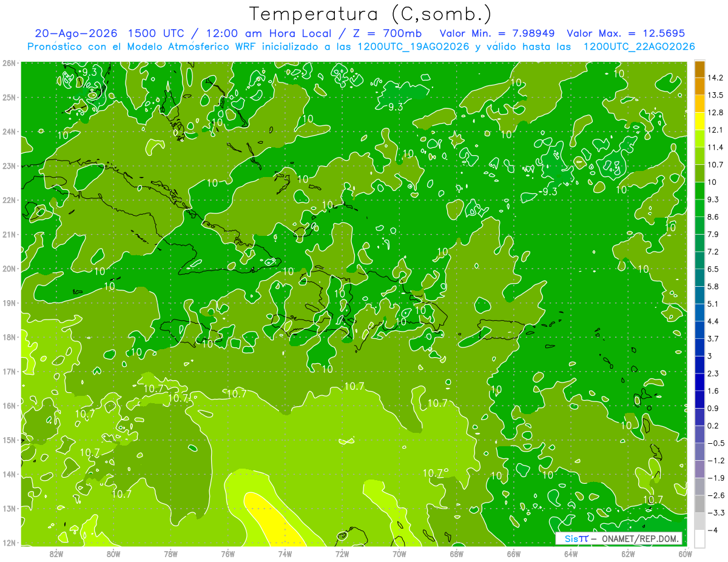Click the 11.4 value on the color legend
728x562 pixels.
(x=715, y=147)
